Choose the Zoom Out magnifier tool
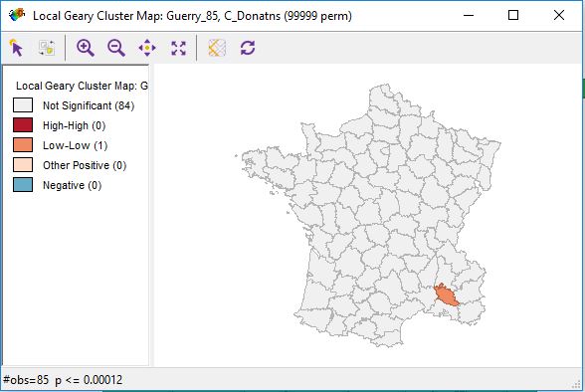The width and height of the screenshot is (585, 392). pyautogui.click(x=116, y=48)
